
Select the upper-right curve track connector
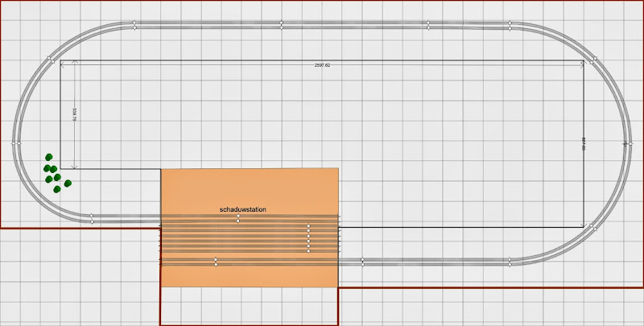click(594, 60)
